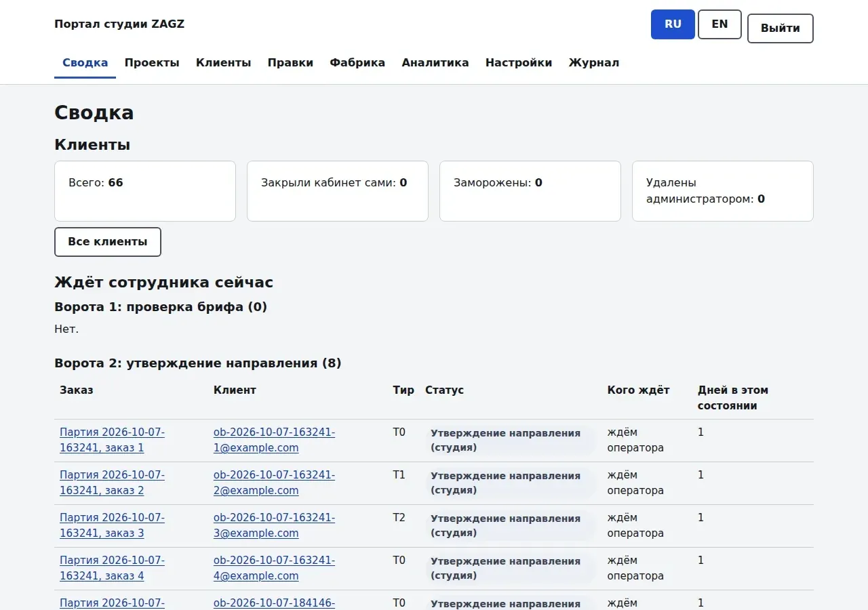Screen dimensions: 868x610
Task: Click ждём оператора in заказ 3 row
Action: tap(635, 525)
